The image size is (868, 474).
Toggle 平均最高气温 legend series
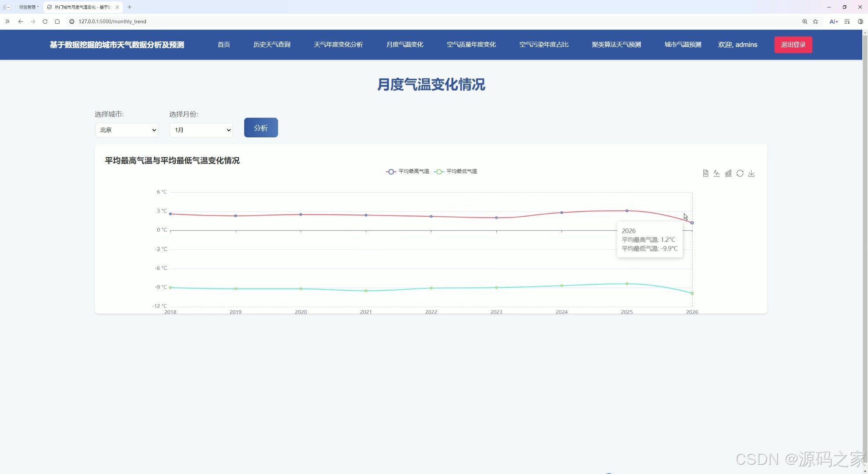click(x=408, y=172)
